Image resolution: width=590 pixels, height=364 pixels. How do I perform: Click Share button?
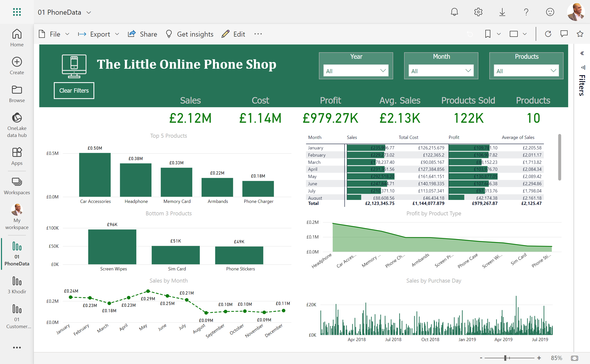pos(143,34)
